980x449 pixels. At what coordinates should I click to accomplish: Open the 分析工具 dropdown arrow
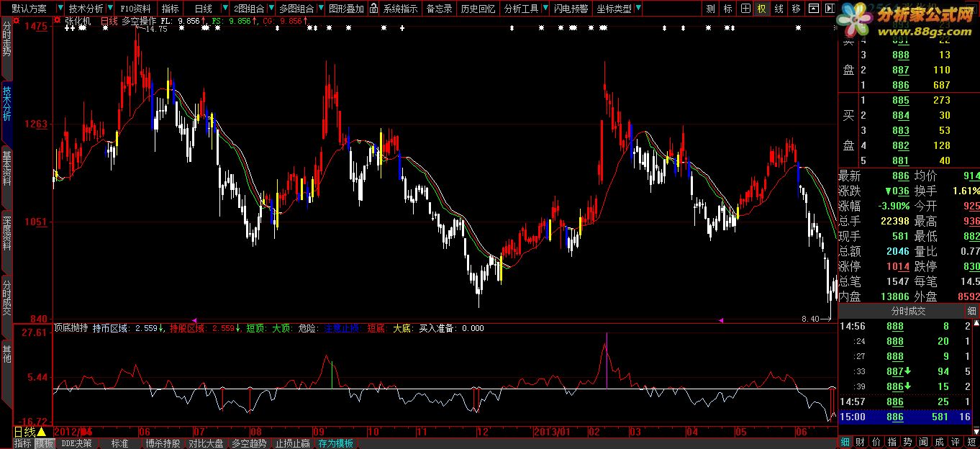pyautogui.click(x=545, y=9)
